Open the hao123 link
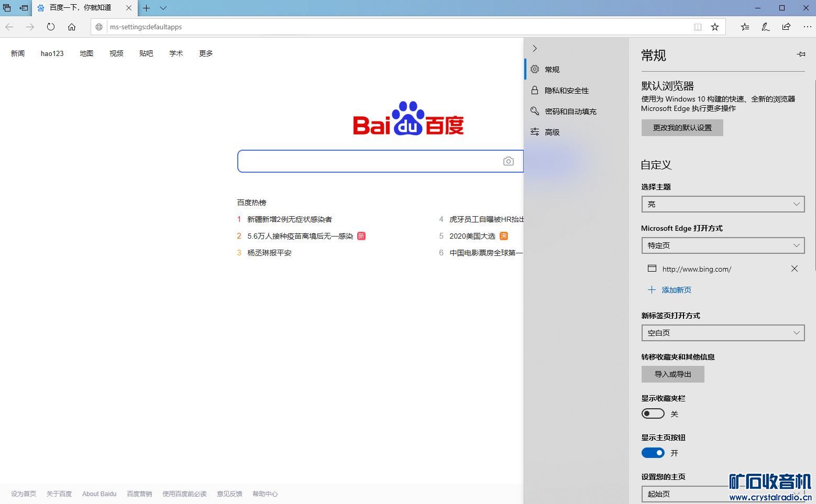This screenshot has height=504, width=816. pos(52,53)
